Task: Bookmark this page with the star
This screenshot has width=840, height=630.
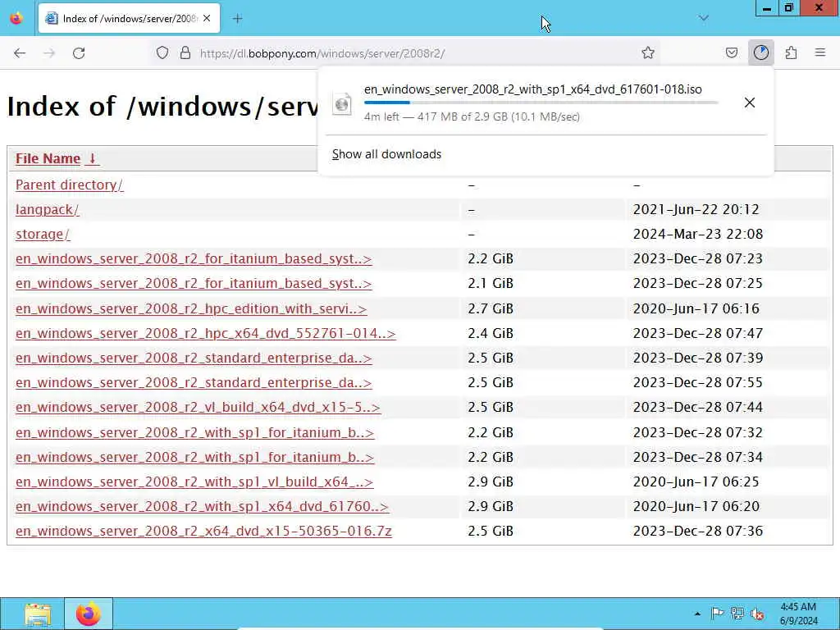Action: point(648,53)
